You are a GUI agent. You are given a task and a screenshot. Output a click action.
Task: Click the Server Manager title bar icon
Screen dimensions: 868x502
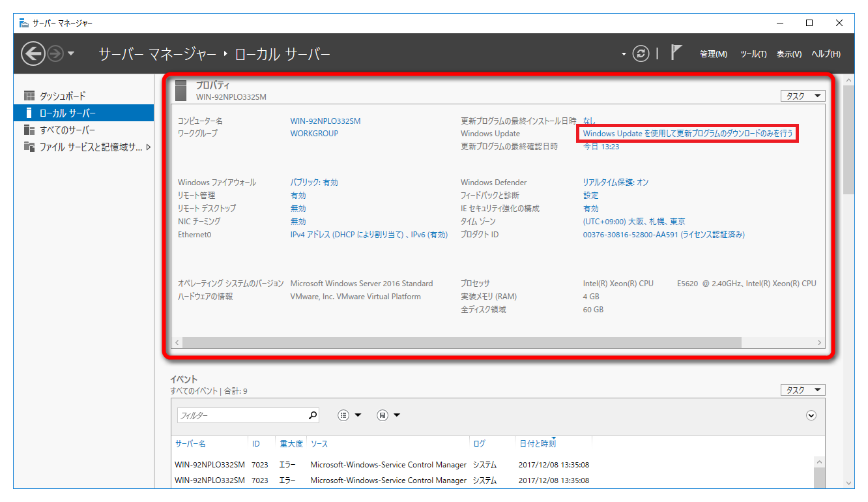pos(24,23)
